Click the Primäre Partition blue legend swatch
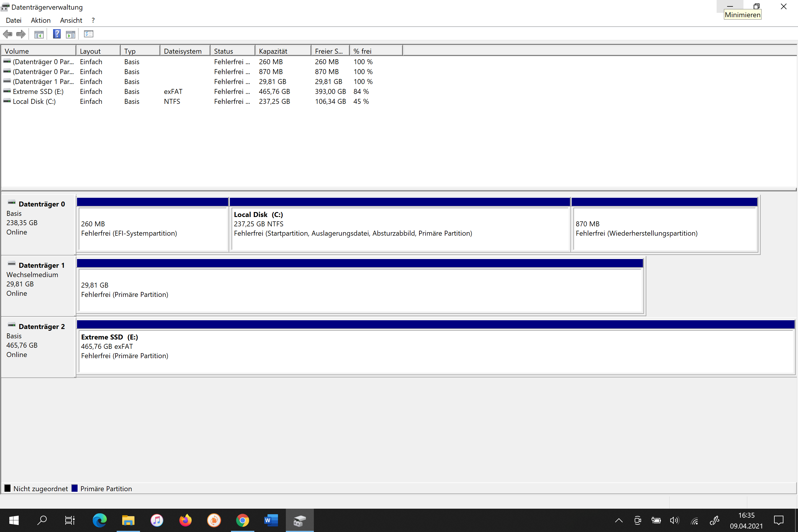 (75, 488)
